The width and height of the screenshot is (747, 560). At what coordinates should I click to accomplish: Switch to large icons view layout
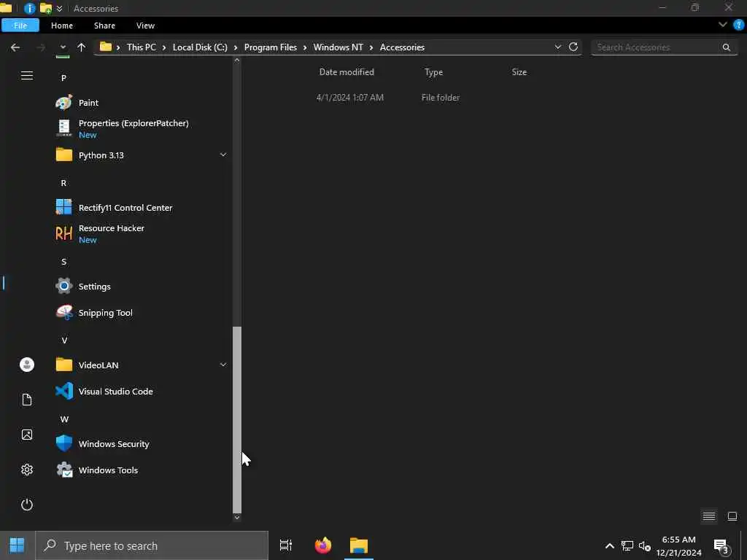732,516
